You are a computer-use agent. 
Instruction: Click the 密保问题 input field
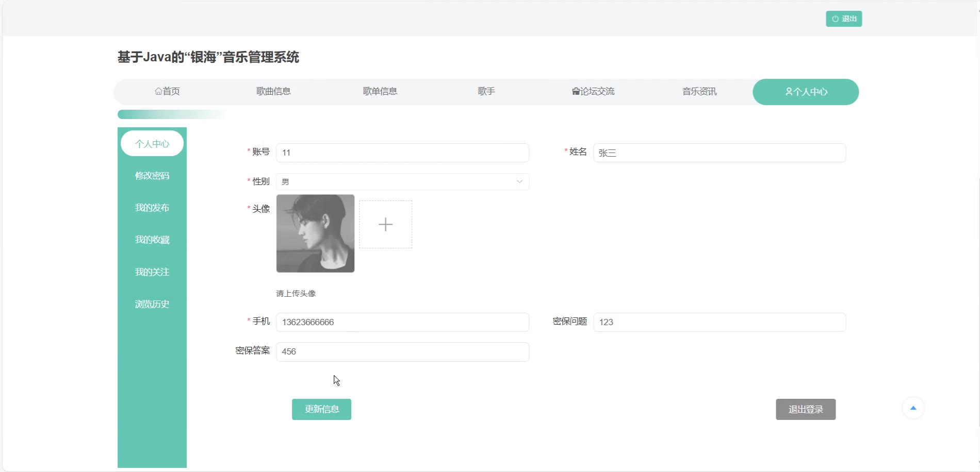pyautogui.click(x=720, y=322)
